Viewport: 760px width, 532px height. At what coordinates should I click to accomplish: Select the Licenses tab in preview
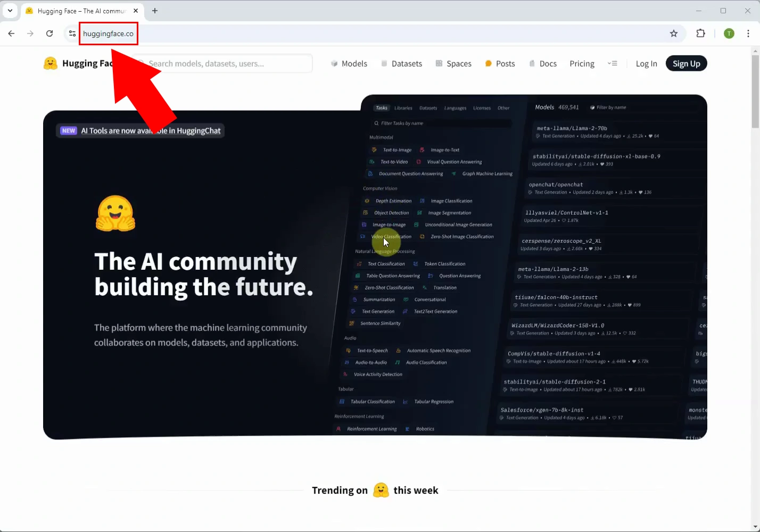pyautogui.click(x=482, y=108)
